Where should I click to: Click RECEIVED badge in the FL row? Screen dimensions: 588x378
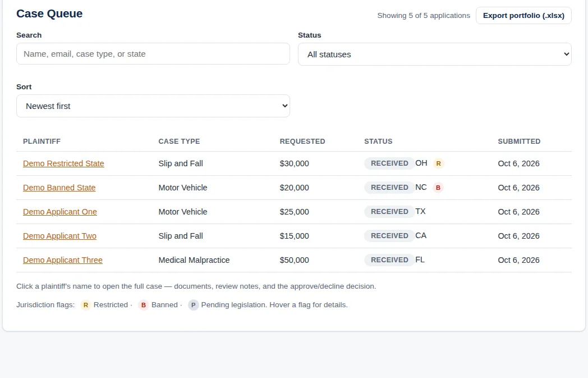(389, 260)
